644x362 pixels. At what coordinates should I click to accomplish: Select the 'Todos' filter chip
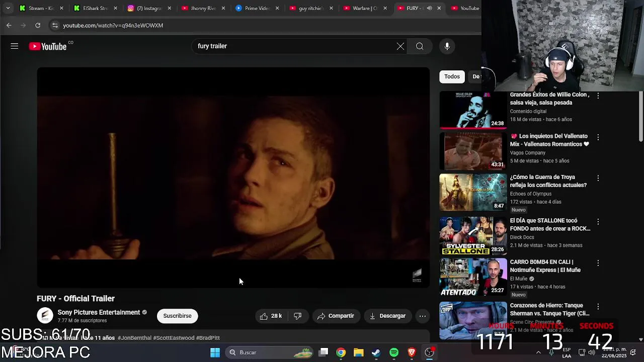(452, 76)
